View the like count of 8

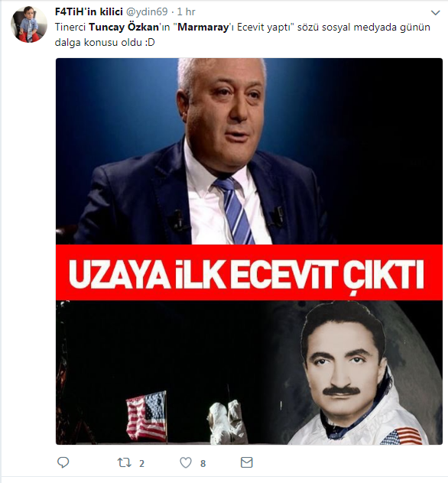pyautogui.click(x=203, y=463)
